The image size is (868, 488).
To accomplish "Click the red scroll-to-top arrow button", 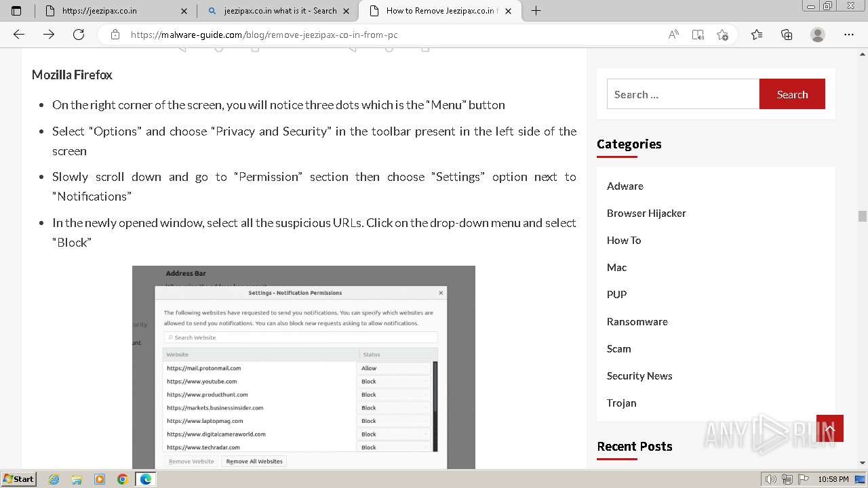I will pos(830,428).
